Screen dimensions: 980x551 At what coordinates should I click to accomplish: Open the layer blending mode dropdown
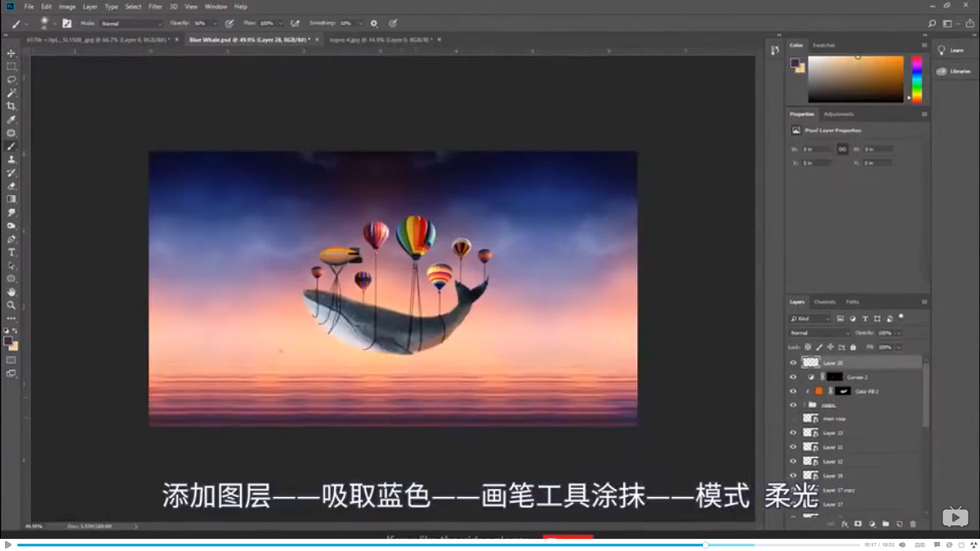click(x=817, y=331)
